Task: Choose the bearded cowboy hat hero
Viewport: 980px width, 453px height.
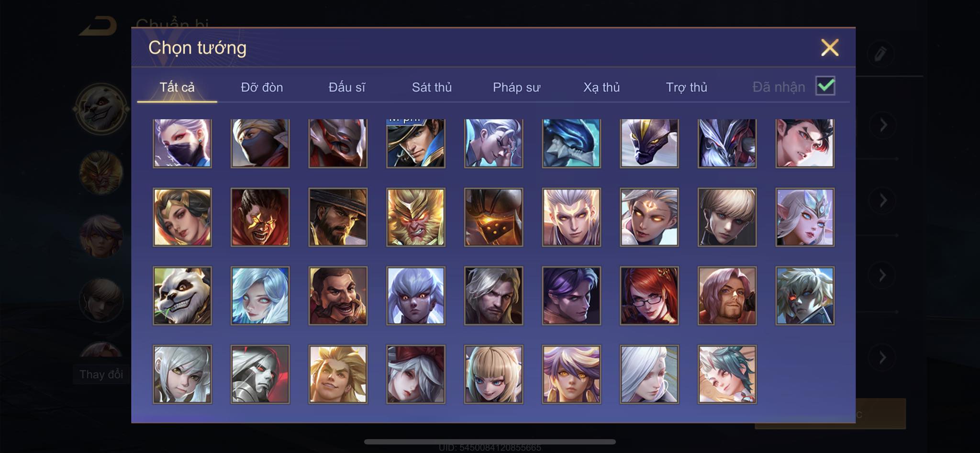Action: (338, 217)
